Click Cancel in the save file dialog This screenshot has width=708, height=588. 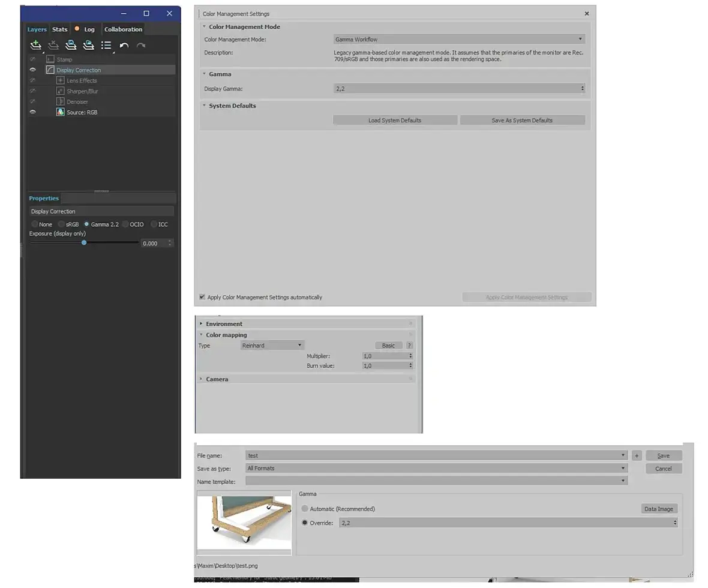(663, 469)
